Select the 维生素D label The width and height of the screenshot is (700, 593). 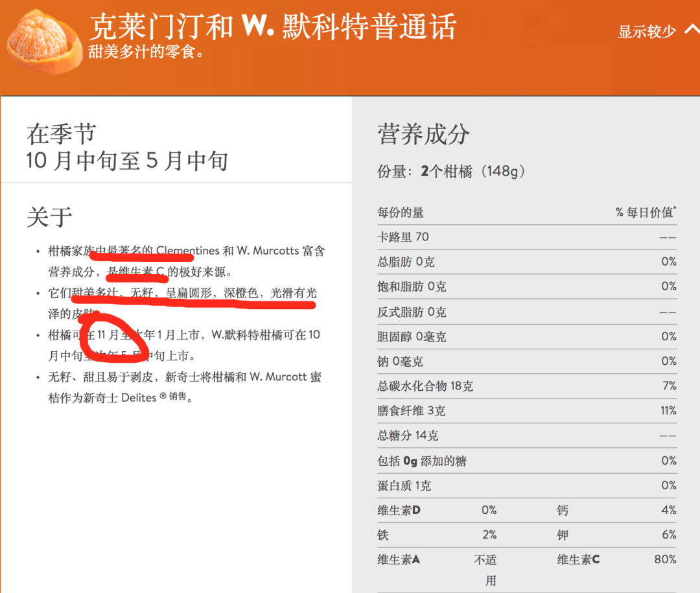point(399,510)
